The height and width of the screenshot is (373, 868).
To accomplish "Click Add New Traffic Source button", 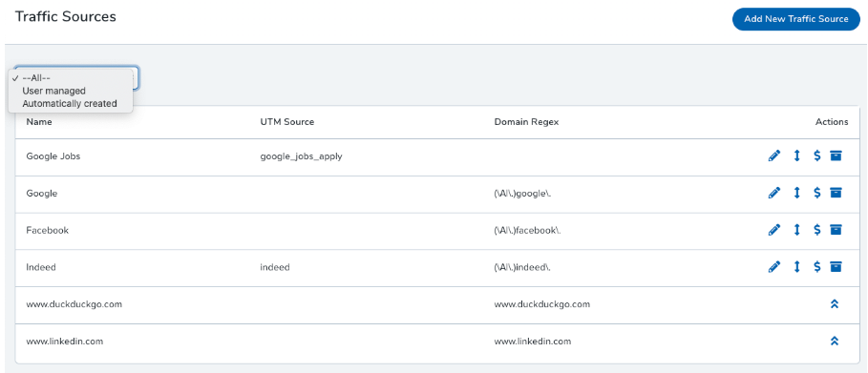I will 796,19.
